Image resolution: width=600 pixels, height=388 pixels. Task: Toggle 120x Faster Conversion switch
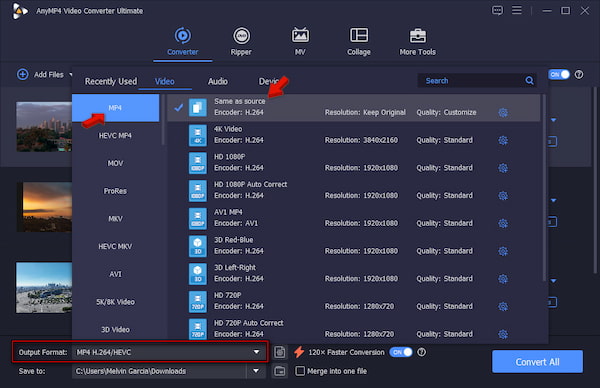click(401, 352)
